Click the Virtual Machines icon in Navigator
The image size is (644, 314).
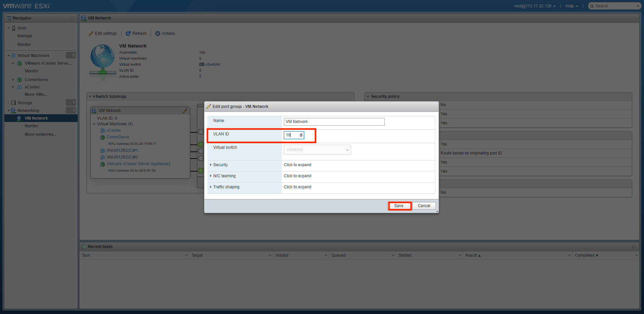13,56
